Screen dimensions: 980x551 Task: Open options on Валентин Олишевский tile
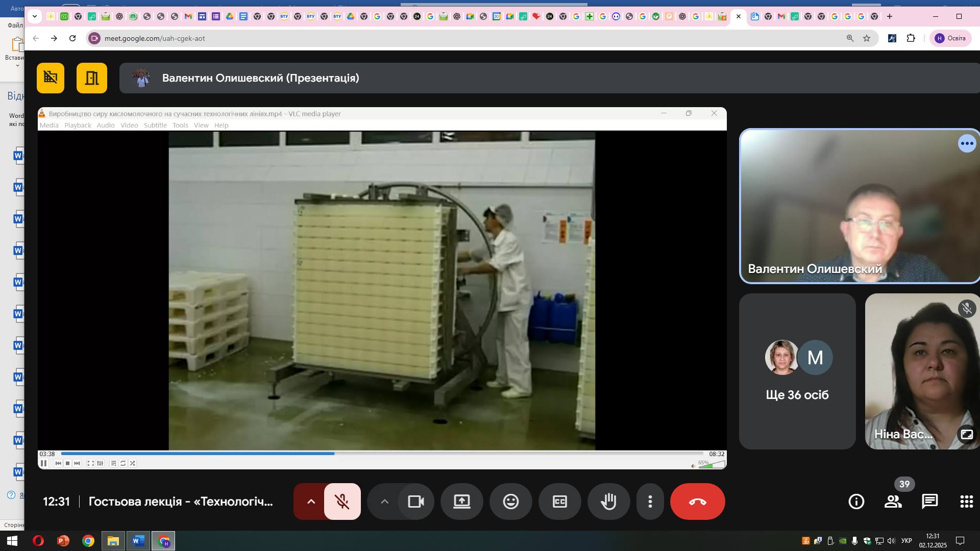click(x=967, y=143)
